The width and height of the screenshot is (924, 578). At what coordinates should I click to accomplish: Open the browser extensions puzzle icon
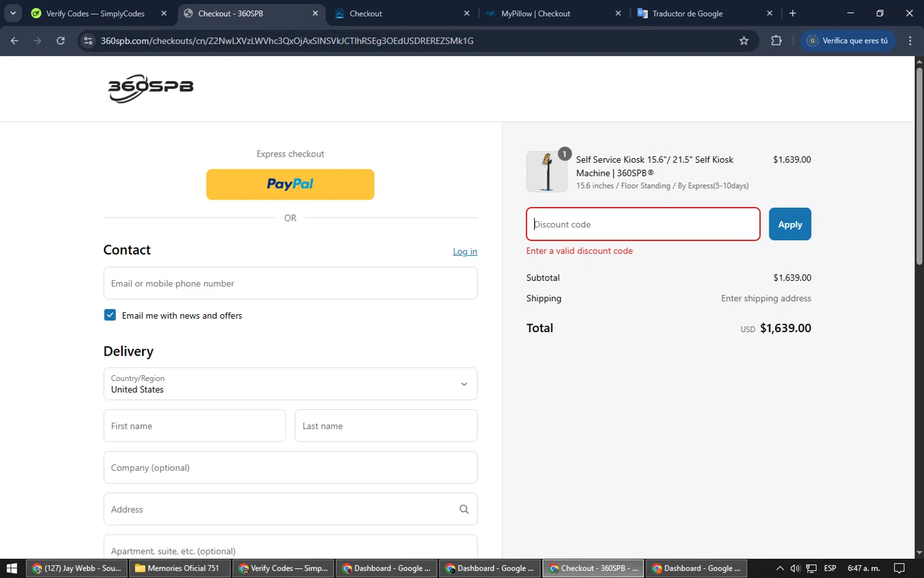pyautogui.click(x=776, y=41)
